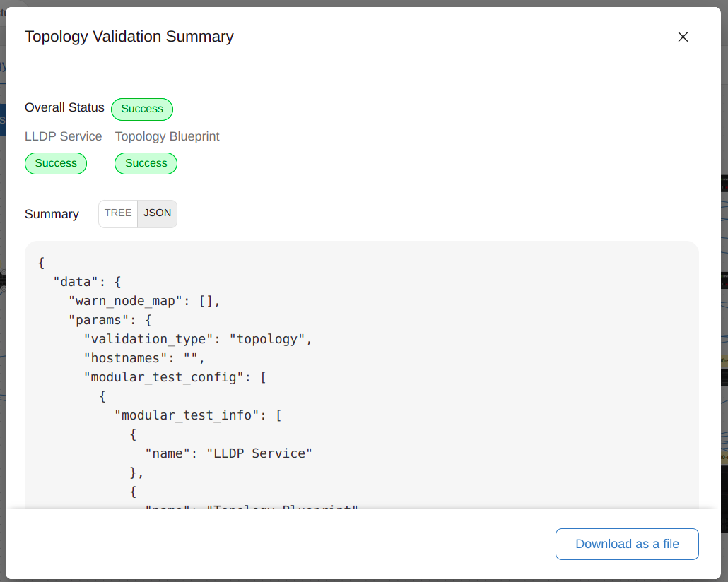This screenshot has height=582, width=728.
Task: Click the "params": { line
Action: coord(110,320)
